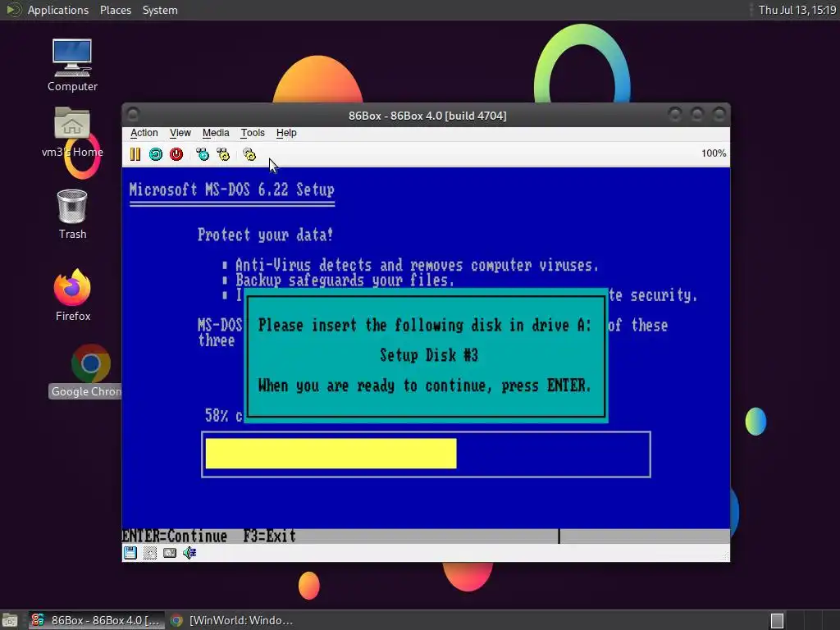This screenshot has width=840, height=630.
Task: Send Ctrl+Alt+Esc using the toolbar icon
Action: click(x=223, y=154)
